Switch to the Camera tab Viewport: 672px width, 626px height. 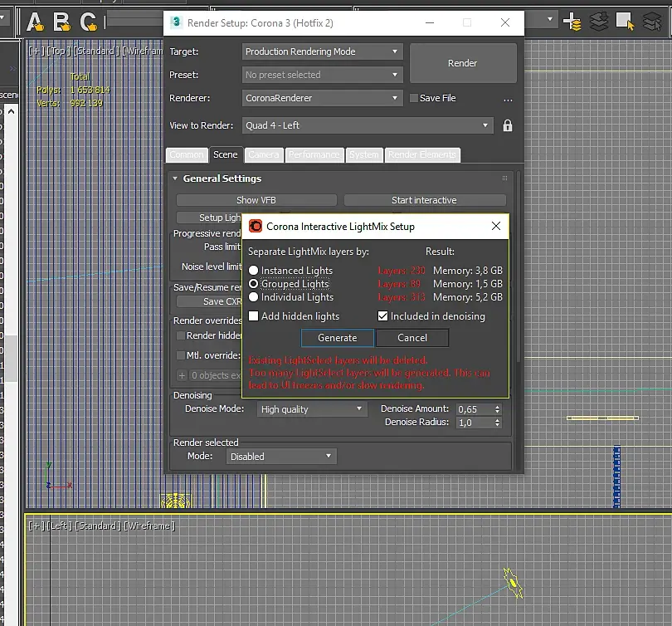264,154
